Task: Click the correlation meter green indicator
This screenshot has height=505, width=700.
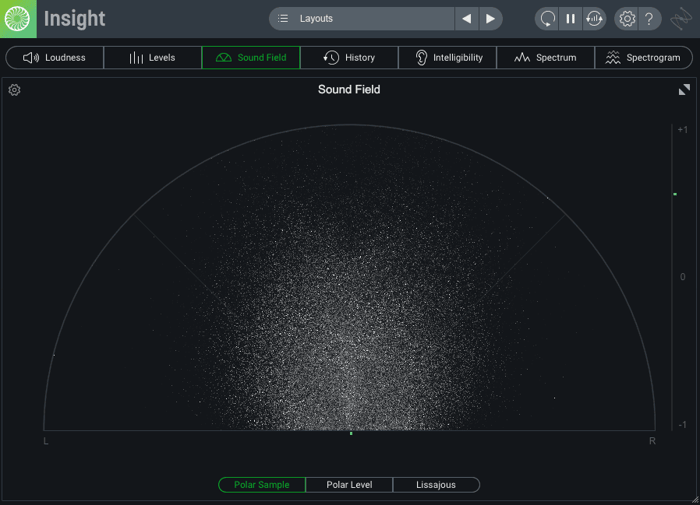Action: point(675,194)
